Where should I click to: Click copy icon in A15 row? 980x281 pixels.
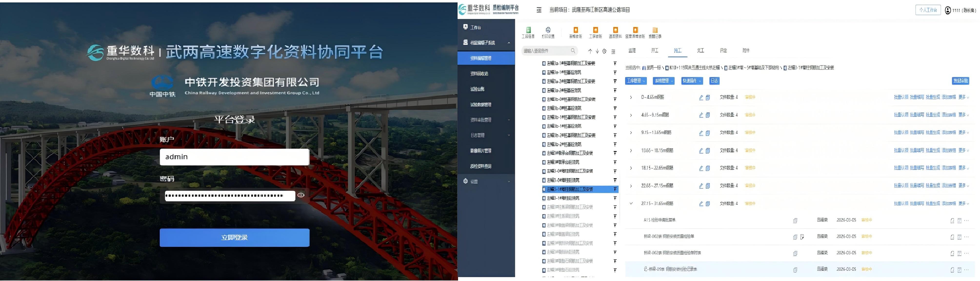795,221
